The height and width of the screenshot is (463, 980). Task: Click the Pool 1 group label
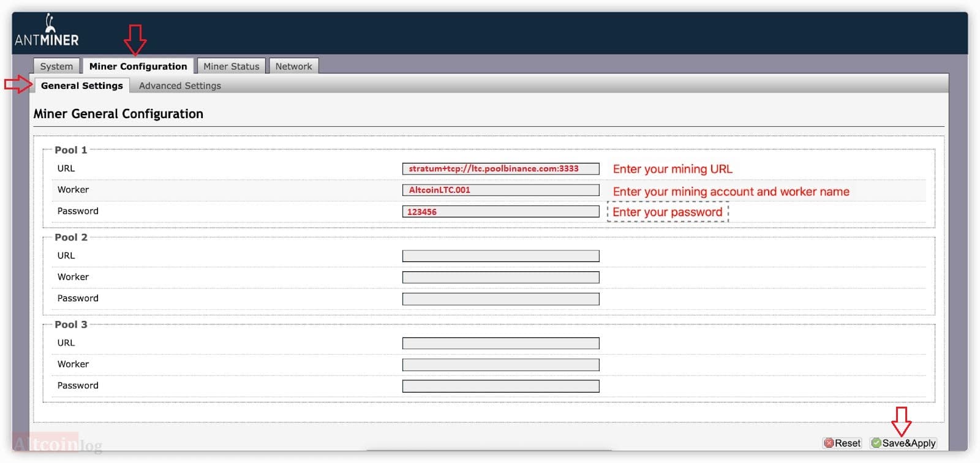(x=71, y=150)
